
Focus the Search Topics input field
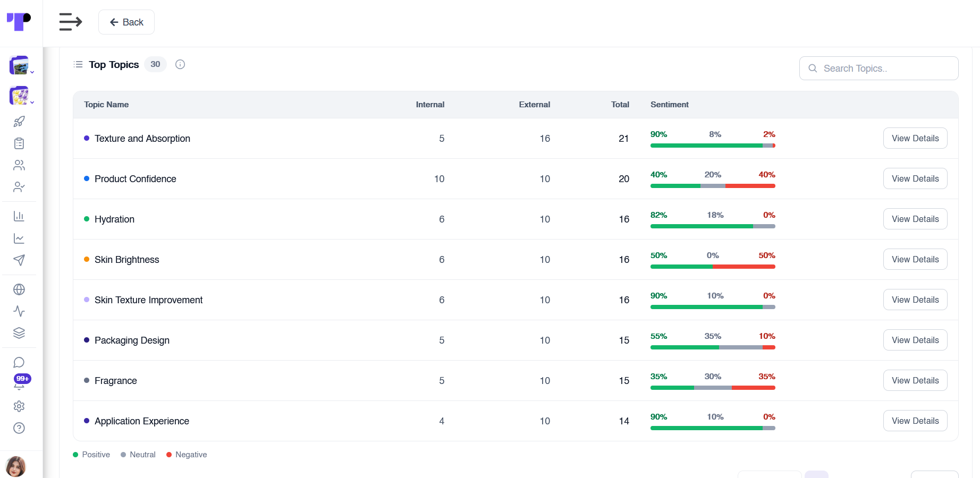click(879, 69)
